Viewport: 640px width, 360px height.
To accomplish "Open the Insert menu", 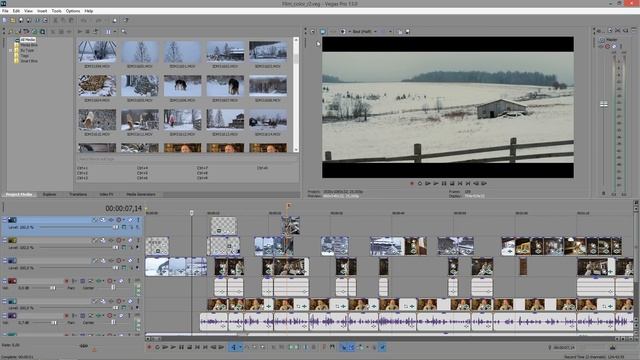I will point(42,11).
